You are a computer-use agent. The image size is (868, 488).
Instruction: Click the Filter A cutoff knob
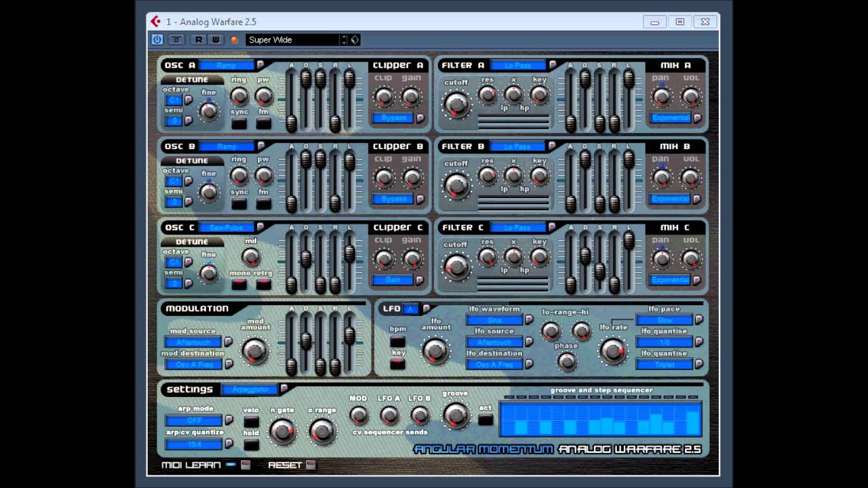click(456, 105)
